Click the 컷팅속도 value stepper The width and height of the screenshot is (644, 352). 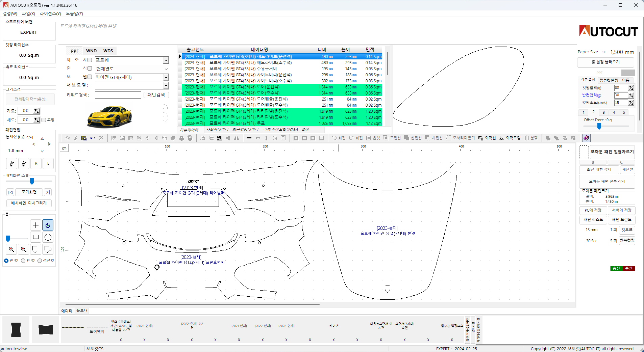[631, 103]
